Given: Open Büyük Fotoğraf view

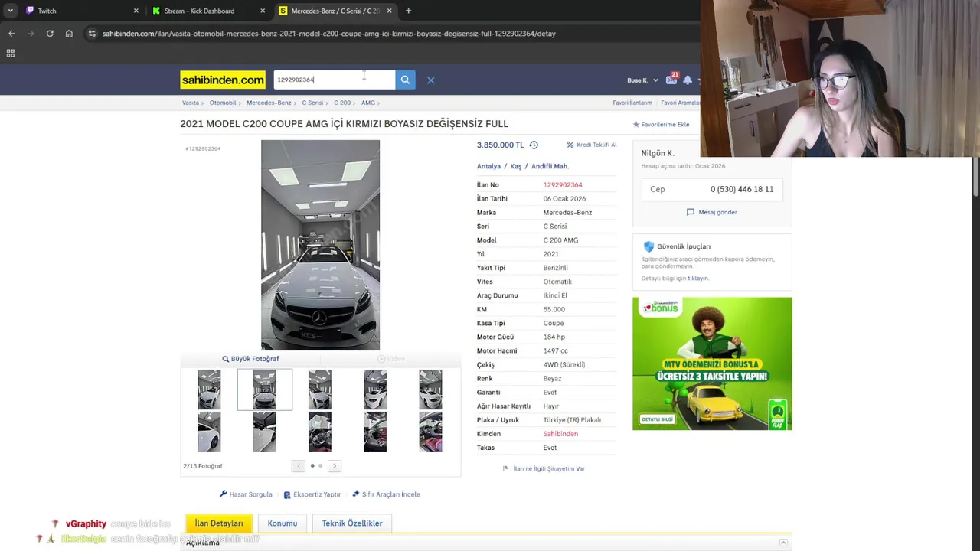Looking at the screenshot, I should [x=250, y=359].
